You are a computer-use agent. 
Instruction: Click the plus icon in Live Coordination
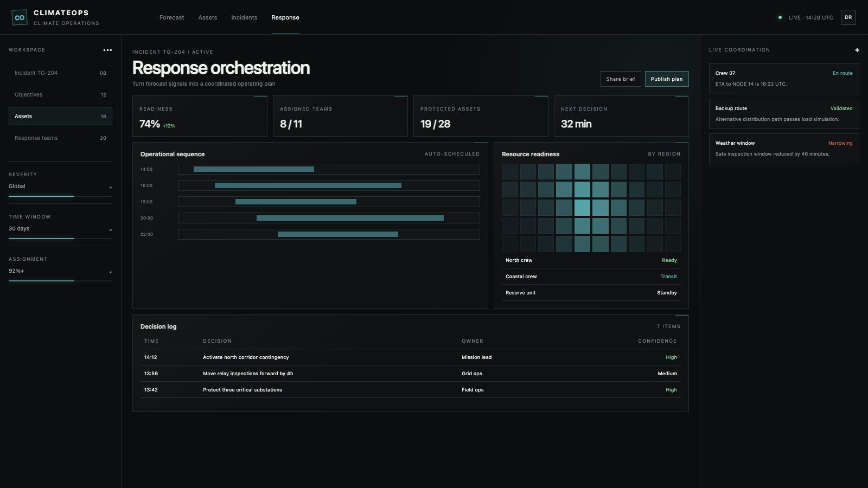(x=857, y=50)
